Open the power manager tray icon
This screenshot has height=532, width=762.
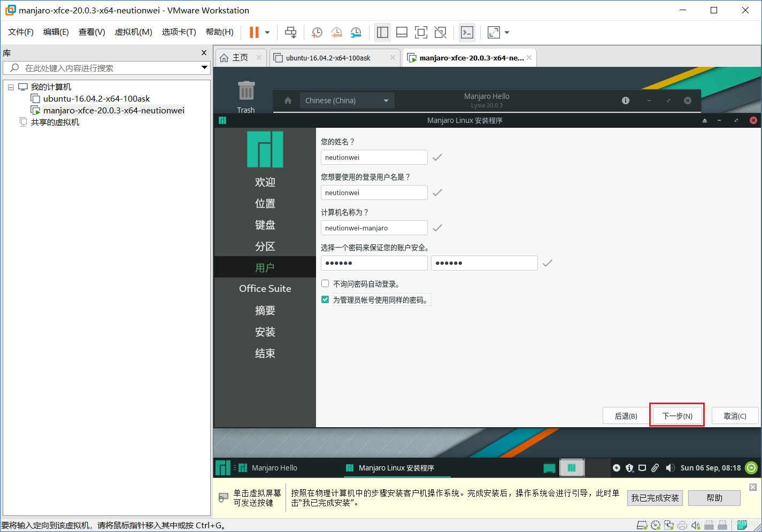click(x=617, y=468)
